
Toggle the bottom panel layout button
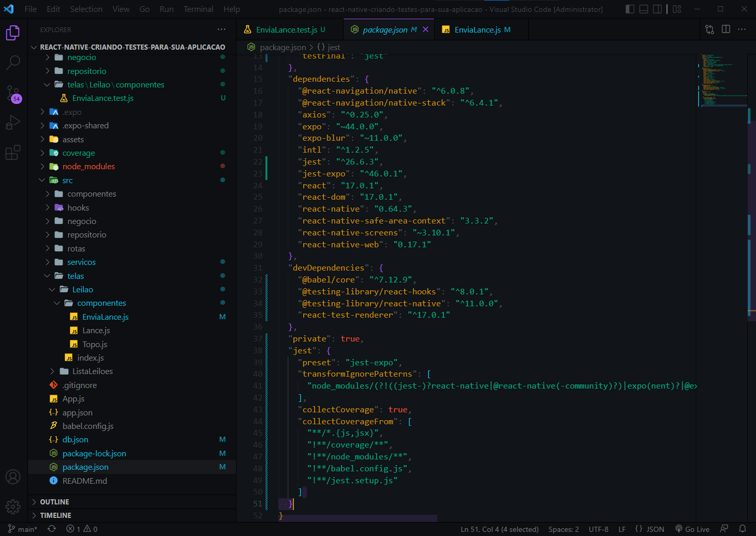pos(644,9)
